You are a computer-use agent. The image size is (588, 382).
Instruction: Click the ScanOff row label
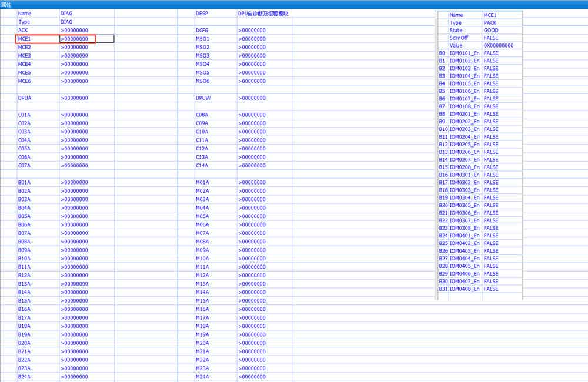point(459,38)
